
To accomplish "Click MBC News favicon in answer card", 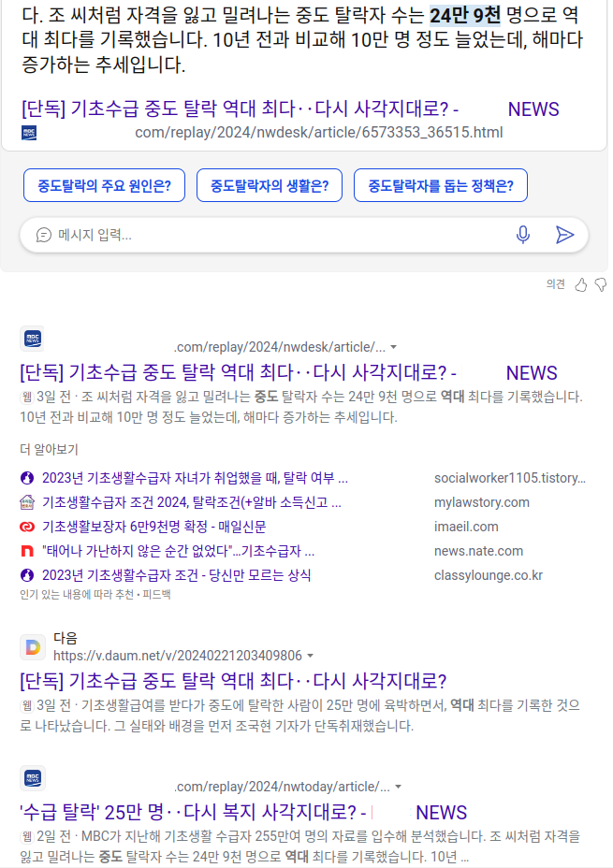I will point(29,133).
